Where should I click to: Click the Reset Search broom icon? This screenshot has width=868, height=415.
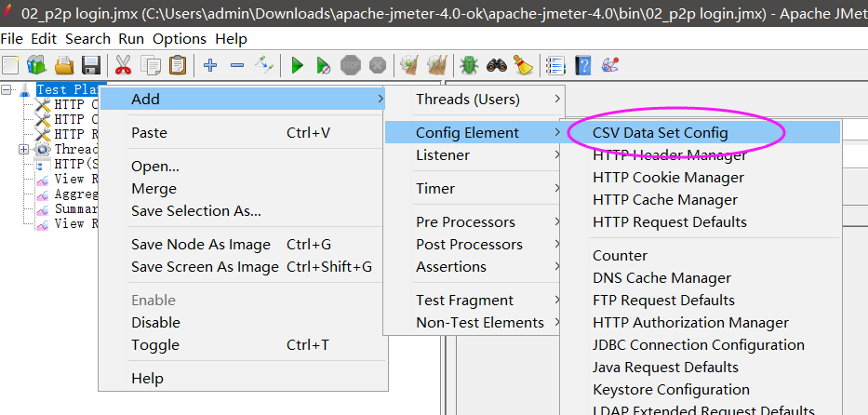(x=523, y=65)
